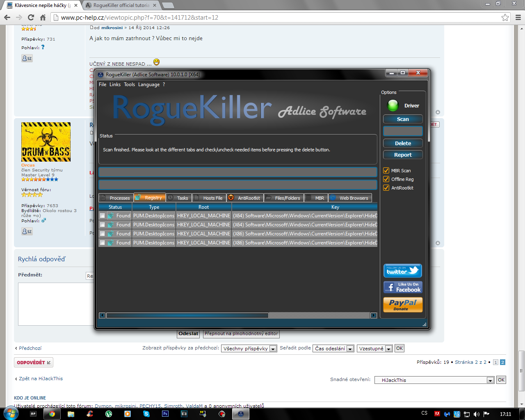Switch to the Processes tab

(x=116, y=198)
